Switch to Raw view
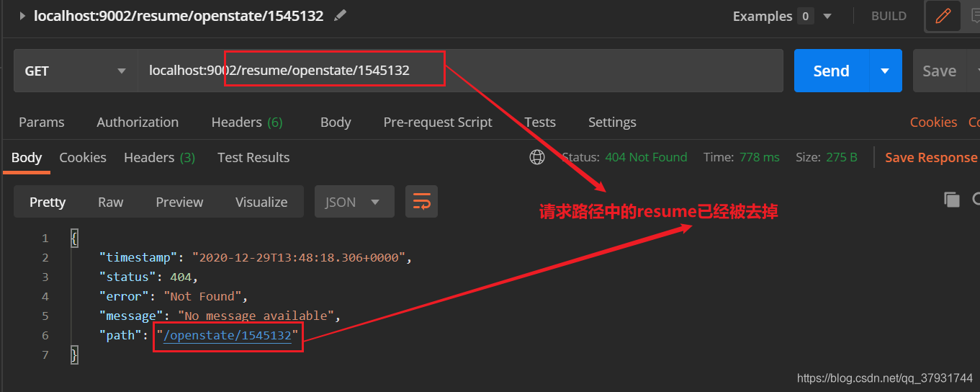The height and width of the screenshot is (392, 980). point(111,202)
